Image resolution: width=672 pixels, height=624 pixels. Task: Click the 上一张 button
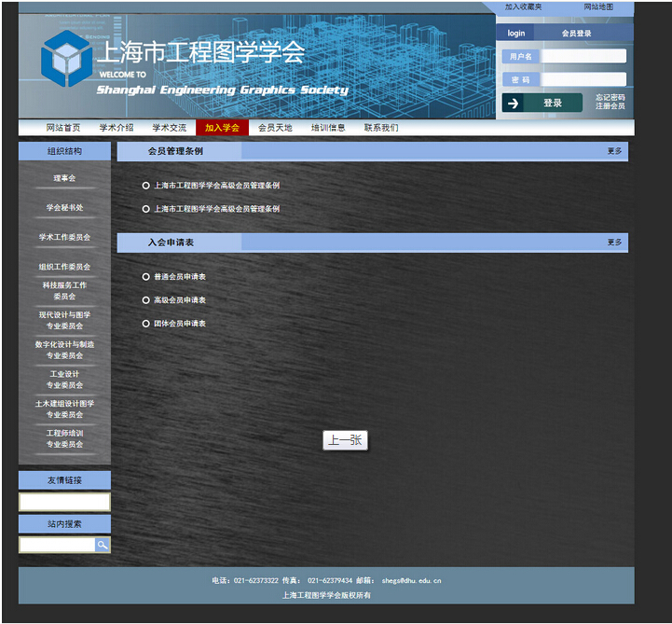pos(346,440)
